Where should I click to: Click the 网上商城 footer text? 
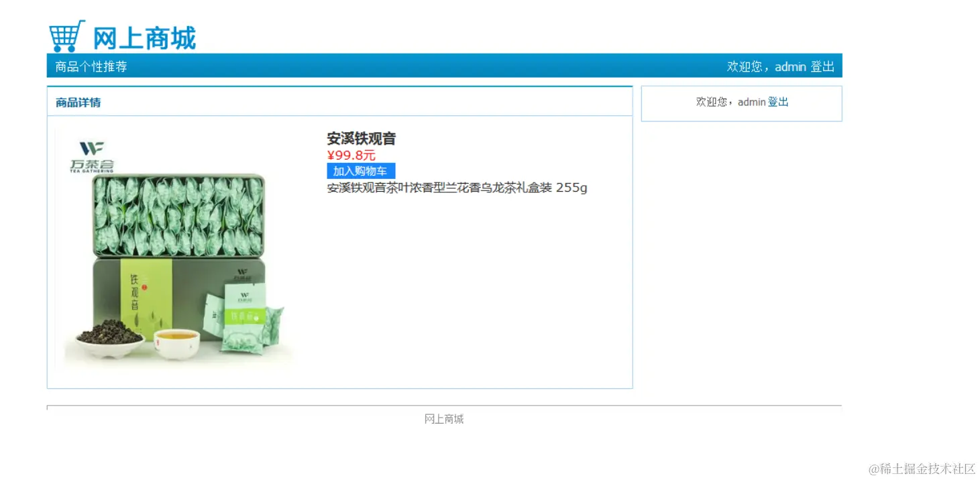tap(443, 419)
